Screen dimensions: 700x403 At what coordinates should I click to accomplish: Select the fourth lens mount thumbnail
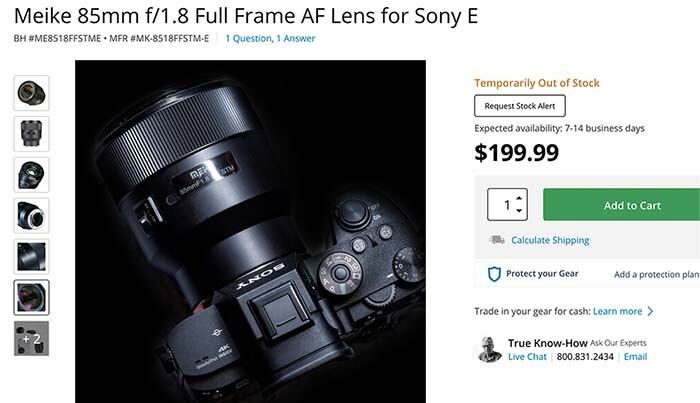click(32, 215)
